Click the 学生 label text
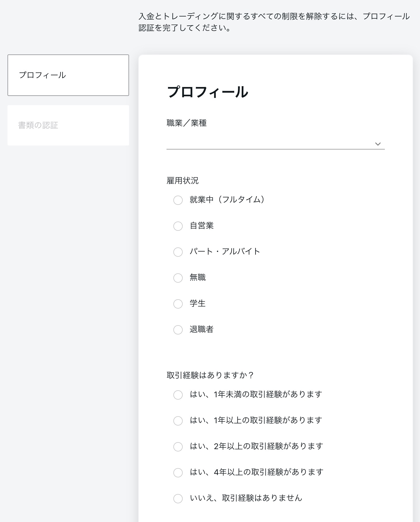 [198, 303]
